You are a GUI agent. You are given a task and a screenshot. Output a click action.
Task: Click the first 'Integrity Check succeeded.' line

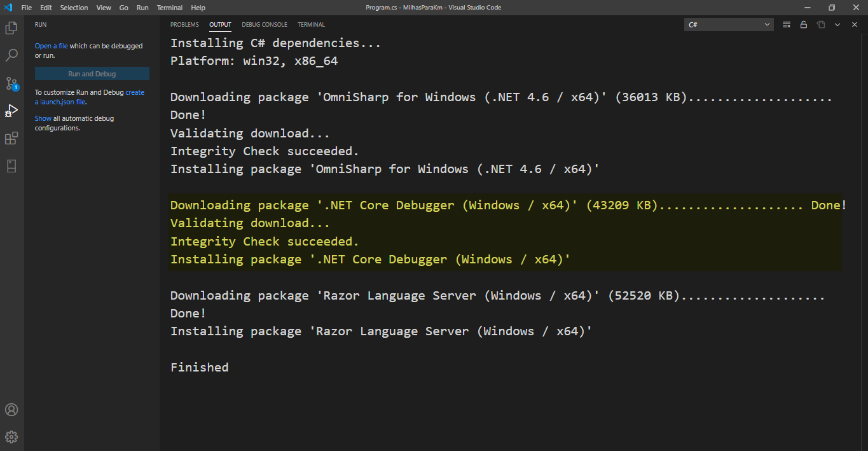[x=265, y=151]
